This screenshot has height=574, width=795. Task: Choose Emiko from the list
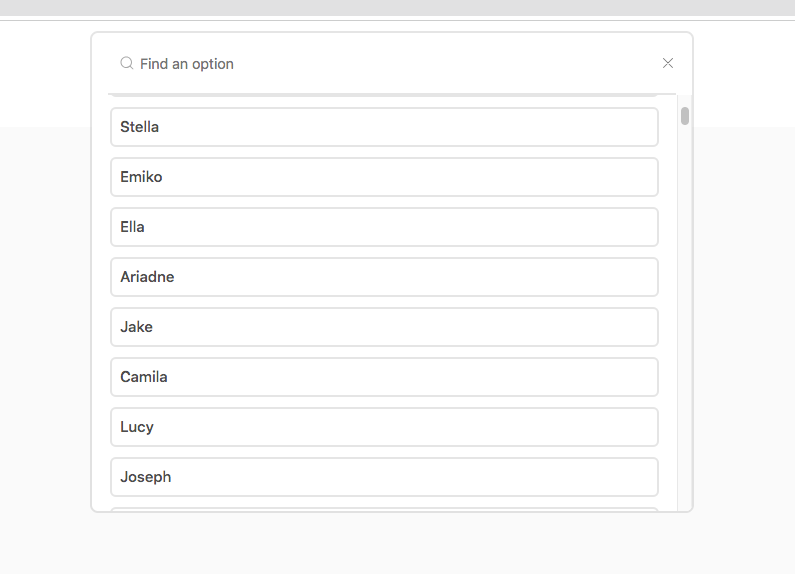[x=384, y=177]
